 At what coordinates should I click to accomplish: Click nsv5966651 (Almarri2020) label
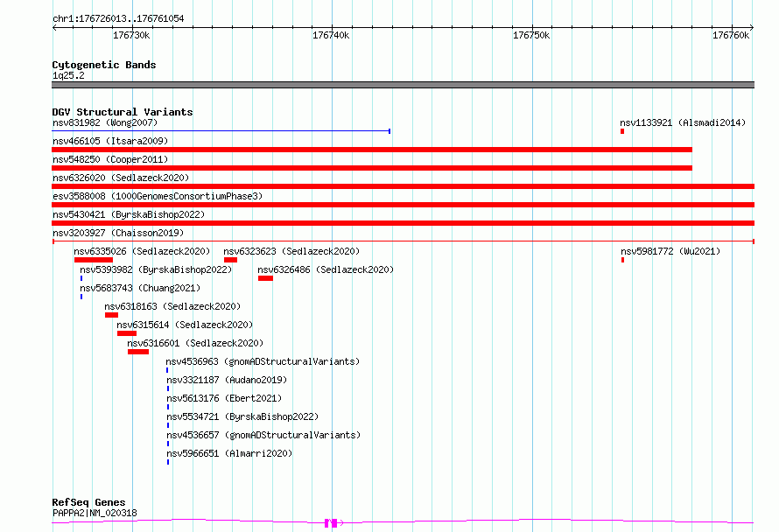pos(229,453)
